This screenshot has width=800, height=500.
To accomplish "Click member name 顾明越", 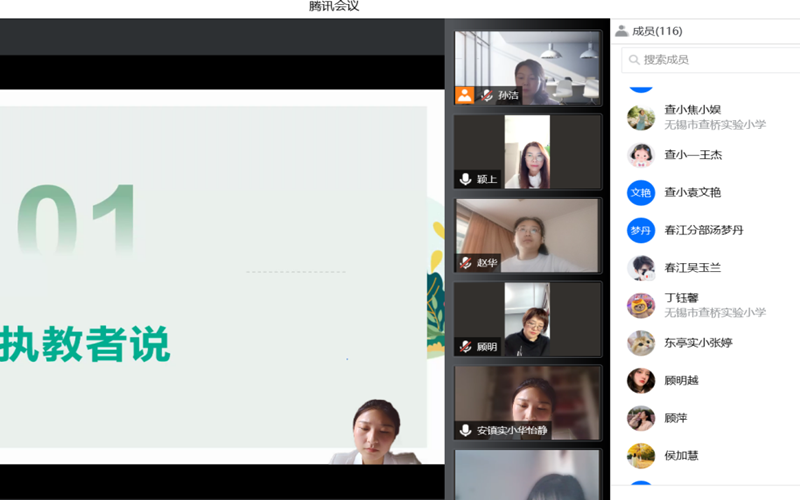I will coord(681,380).
